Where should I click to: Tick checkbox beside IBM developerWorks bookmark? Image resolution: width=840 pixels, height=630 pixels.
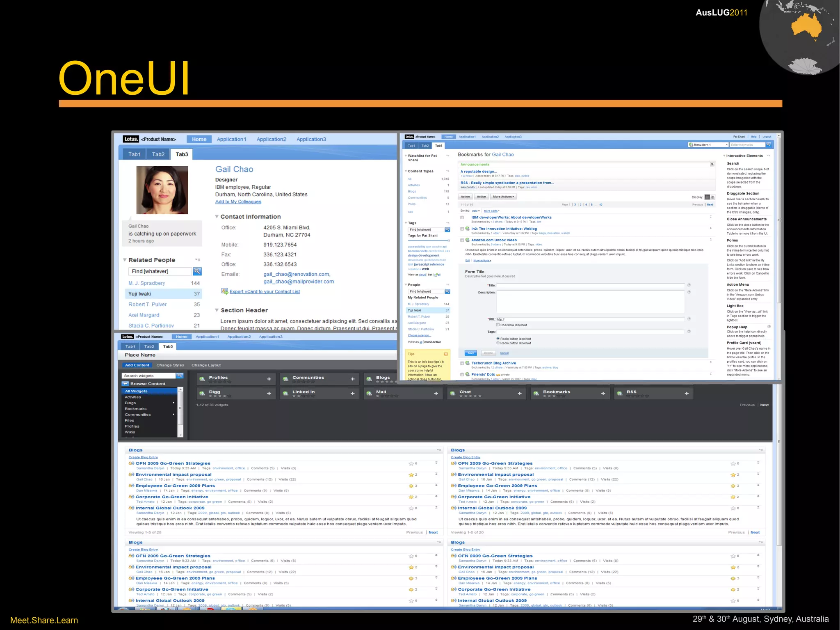pos(462,218)
